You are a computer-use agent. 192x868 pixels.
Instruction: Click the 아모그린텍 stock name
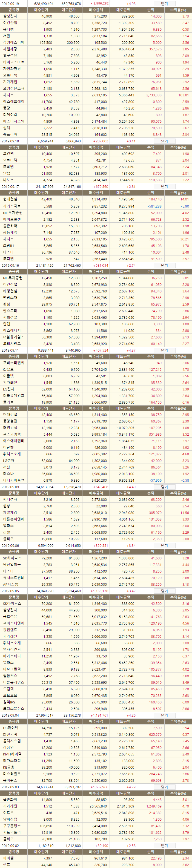click(x=12, y=669)
